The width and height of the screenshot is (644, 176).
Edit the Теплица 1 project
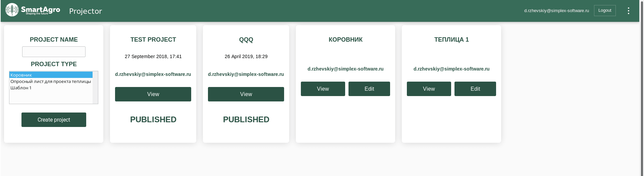475,89
